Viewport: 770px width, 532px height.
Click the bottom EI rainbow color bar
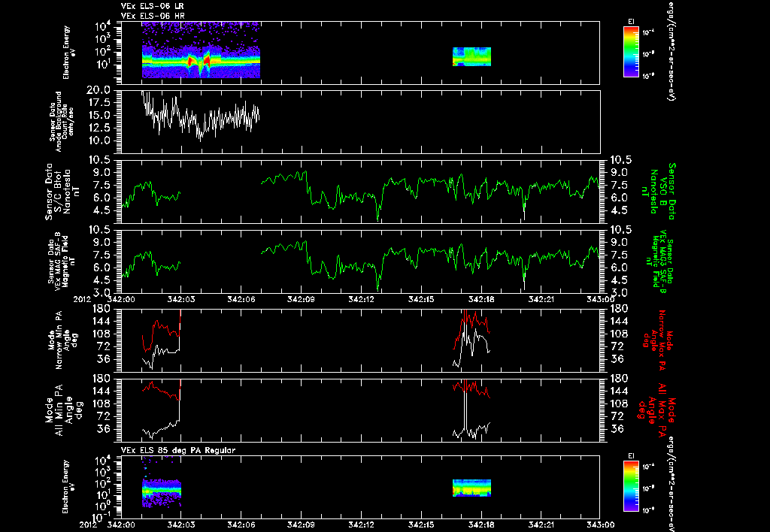(631, 486)
